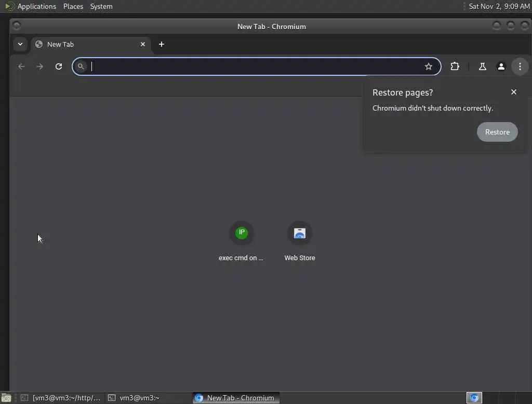Viewport: 532px width, 404px height.
Task: Click the clock date in top panel
Action: pyautogui.click(x=499, y=6)
